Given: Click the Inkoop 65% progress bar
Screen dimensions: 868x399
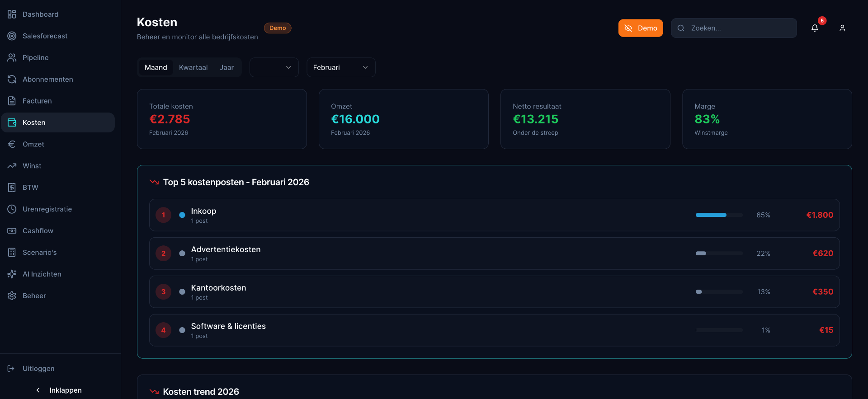Looking at the screenshot, I should click(x=719, y=215).
